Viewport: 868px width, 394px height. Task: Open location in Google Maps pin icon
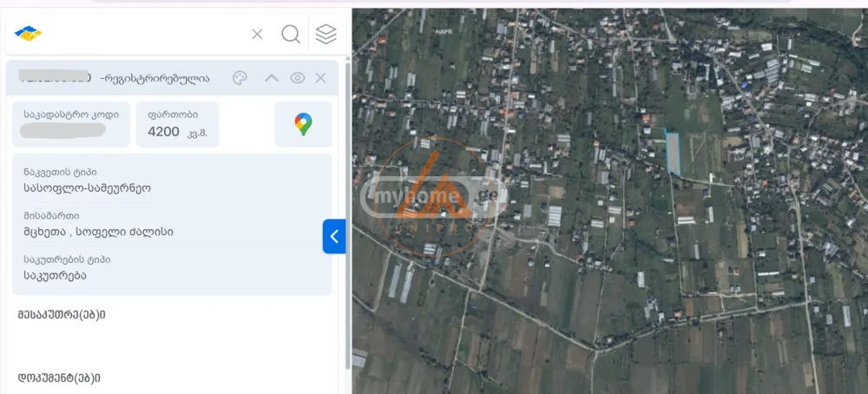(x=303, y=124)
